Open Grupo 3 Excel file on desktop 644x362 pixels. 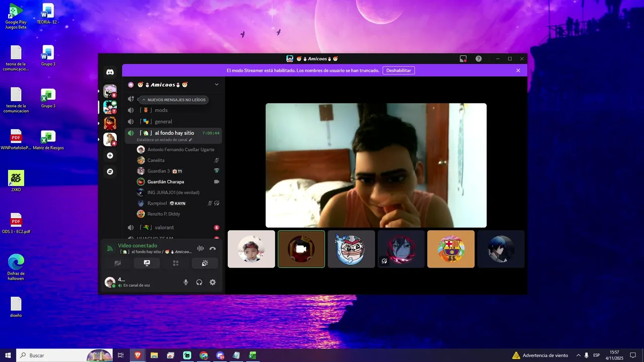pyautogui.click(x=48, y=98)
